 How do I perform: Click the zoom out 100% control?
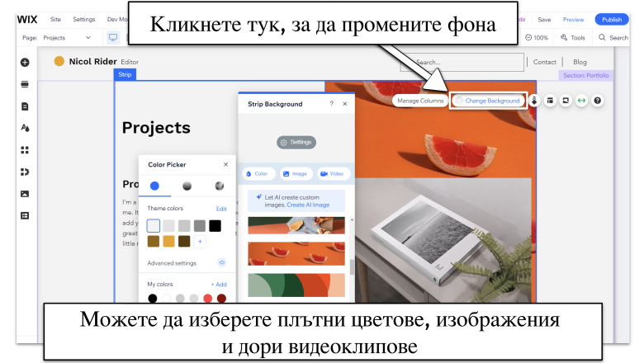click(x=537, y=37)
